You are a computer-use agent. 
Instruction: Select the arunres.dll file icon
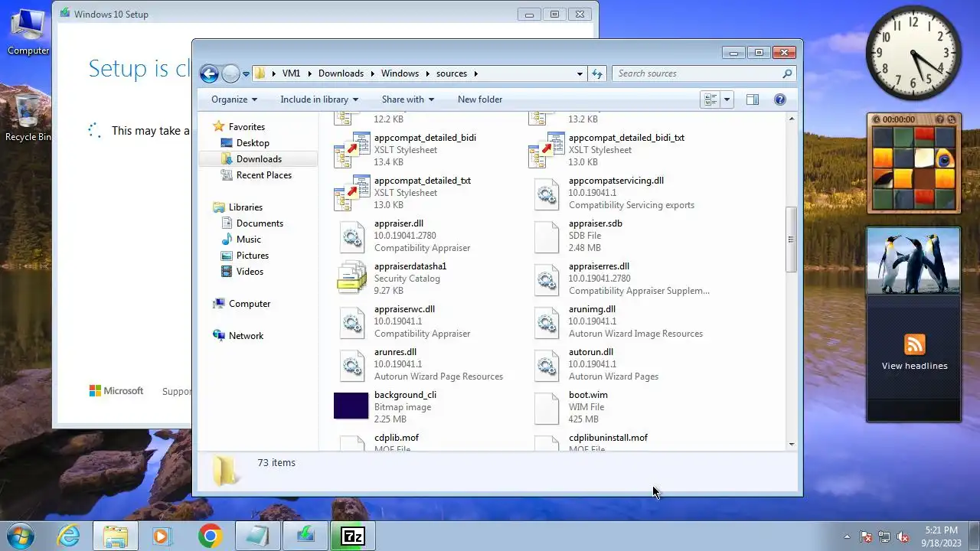pos(352,364)
